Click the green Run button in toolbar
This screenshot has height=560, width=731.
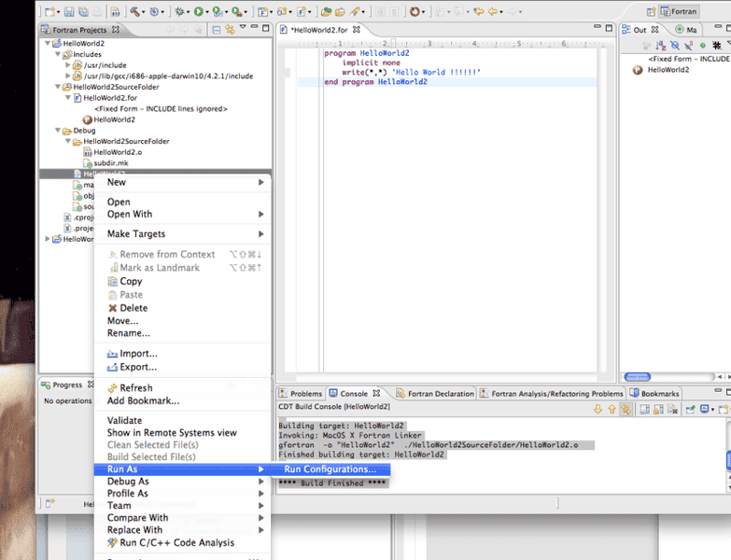click(199, 11)
